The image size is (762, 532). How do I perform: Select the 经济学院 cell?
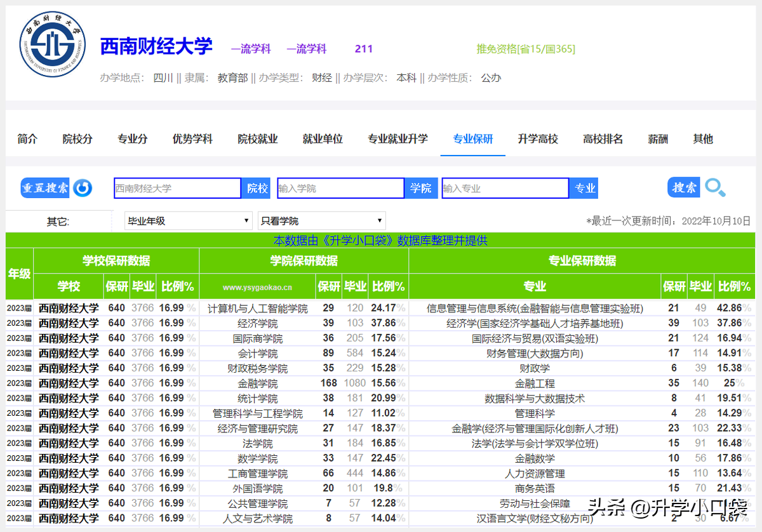pyautogui.click(x=258, y=324)
